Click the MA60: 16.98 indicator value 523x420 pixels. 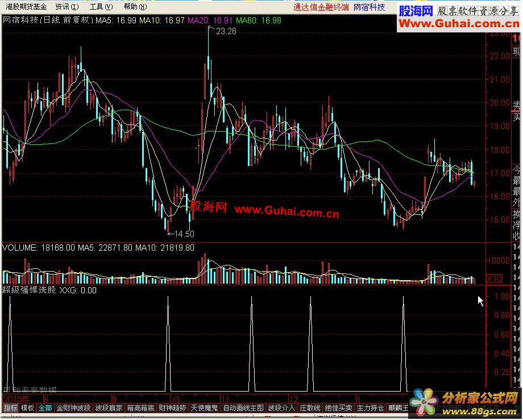pyautogui.click(x=259, y=20)
